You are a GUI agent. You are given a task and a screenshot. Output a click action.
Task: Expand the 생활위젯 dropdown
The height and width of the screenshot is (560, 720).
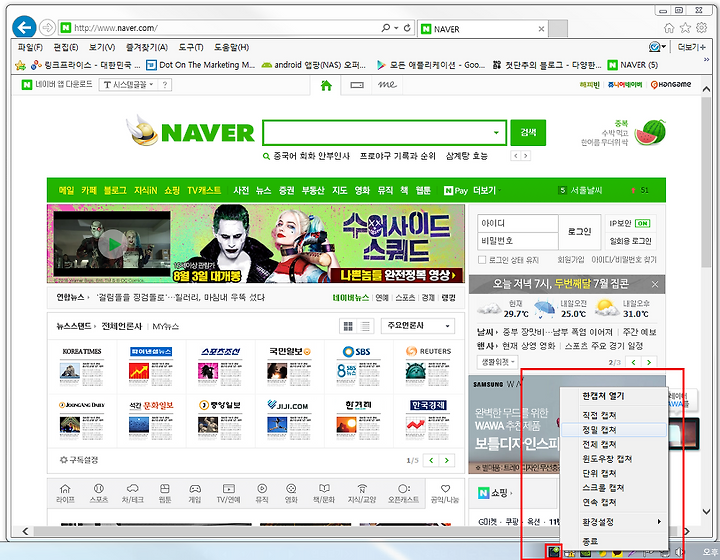click(x=498, y=362)
